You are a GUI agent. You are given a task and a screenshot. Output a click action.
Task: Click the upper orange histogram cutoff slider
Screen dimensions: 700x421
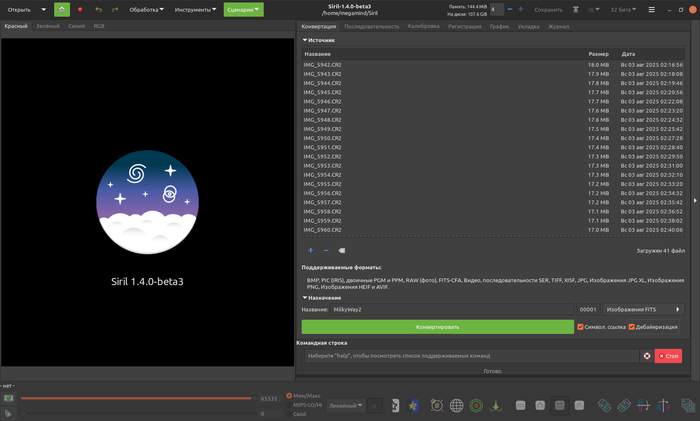(x=136, y=398)
